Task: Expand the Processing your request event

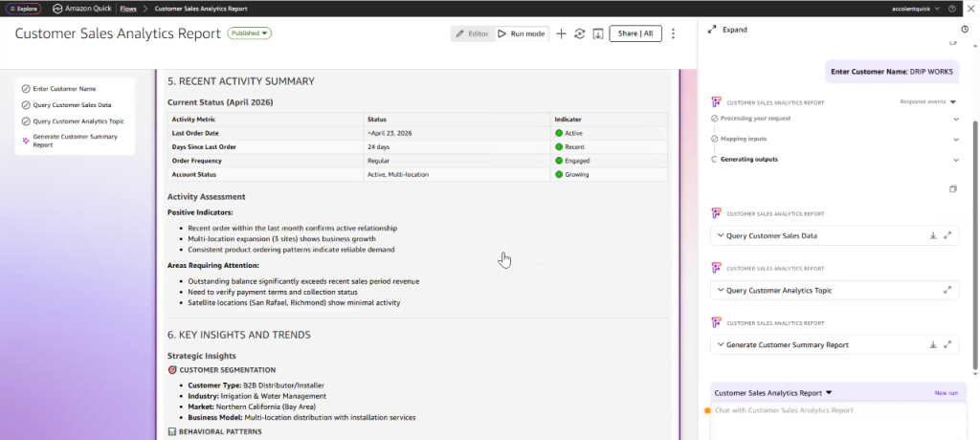Action: [956, 119]
